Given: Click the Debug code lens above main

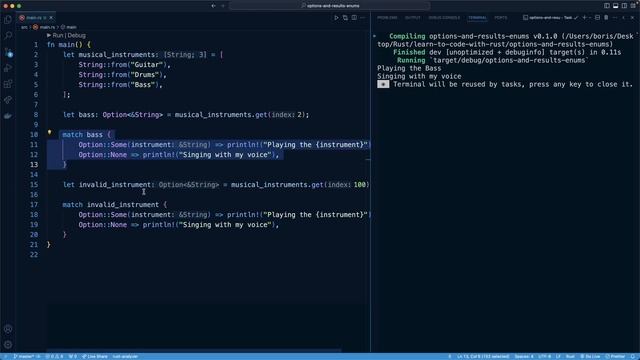Looking at the screenshot, I should point(77,36).
